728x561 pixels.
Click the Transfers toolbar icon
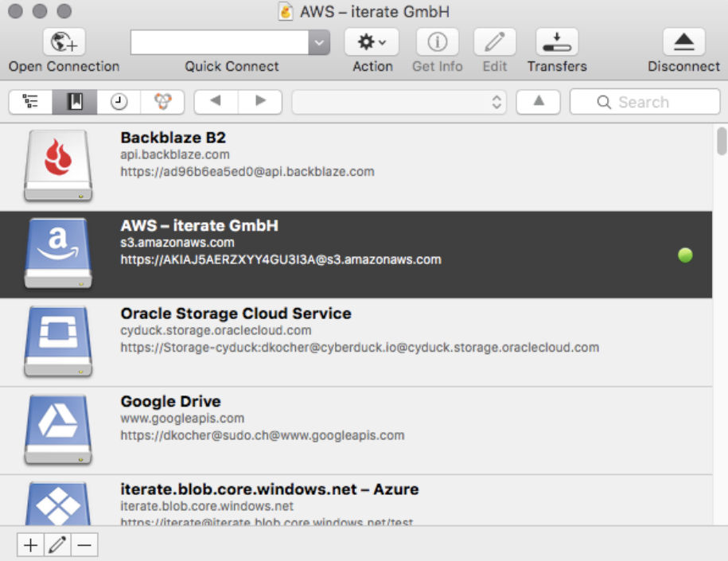(x=556, y=41)
